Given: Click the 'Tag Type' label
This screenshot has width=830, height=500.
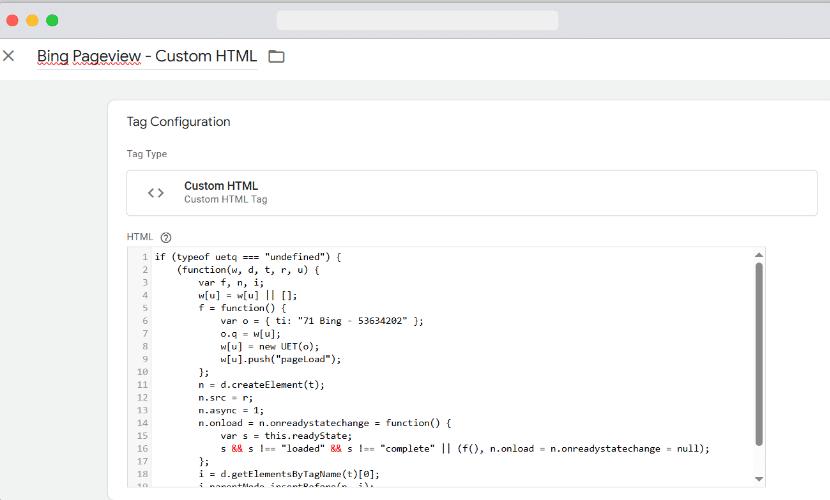Looking at the screenshot, I should pyautogui.click(x=147, y=154).
